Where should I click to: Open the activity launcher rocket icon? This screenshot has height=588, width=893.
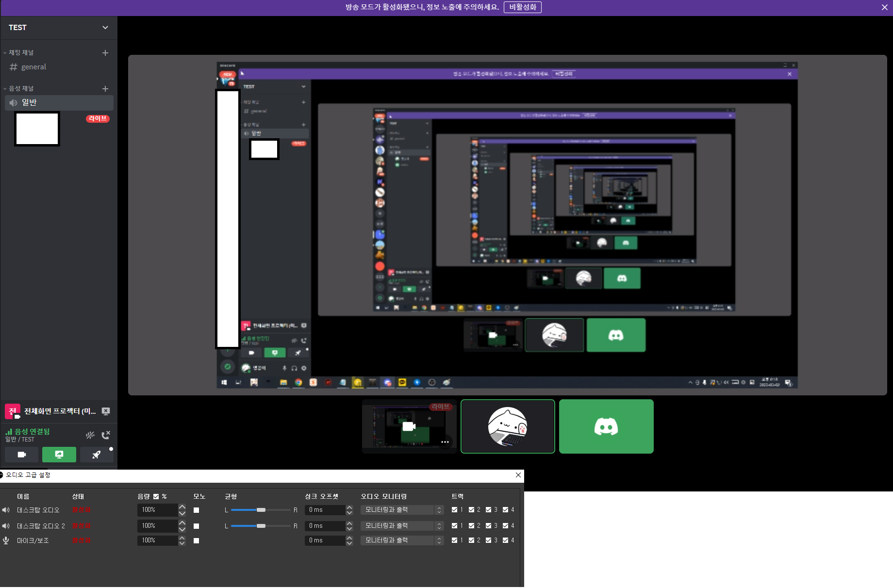coord(96,455)
